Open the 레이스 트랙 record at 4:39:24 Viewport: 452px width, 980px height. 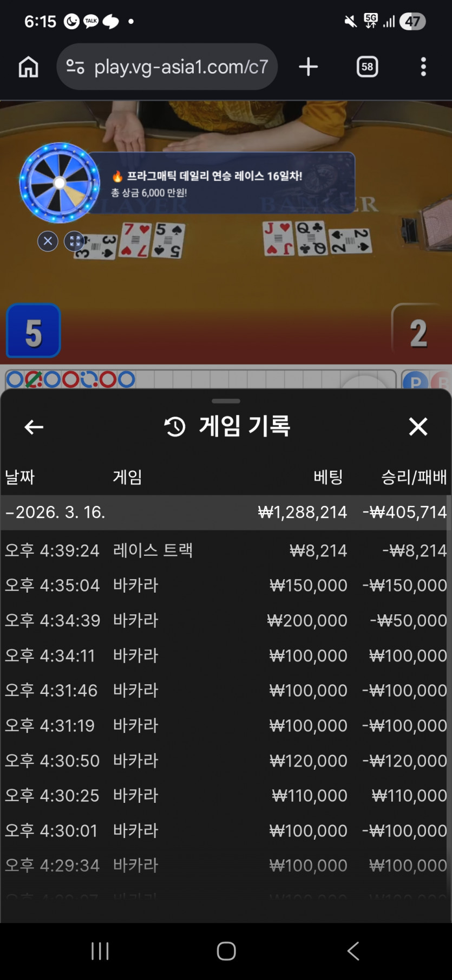click(x=226, y=550)
